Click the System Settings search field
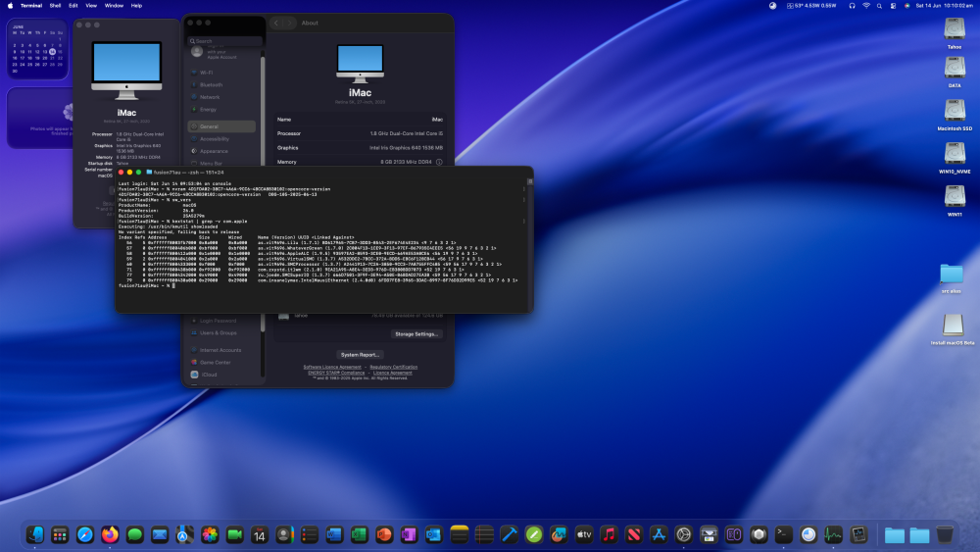Screen dimensions: 980x552 coord(225,41)
